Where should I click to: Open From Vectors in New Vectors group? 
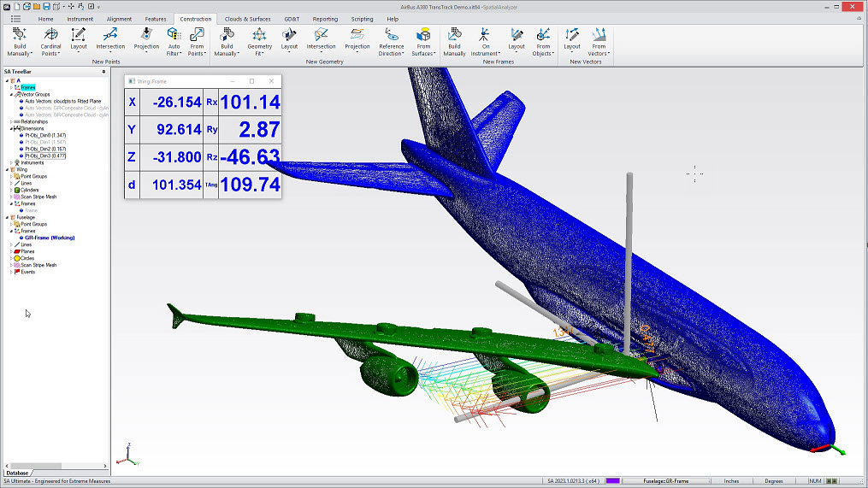click(x=599, y=41)
